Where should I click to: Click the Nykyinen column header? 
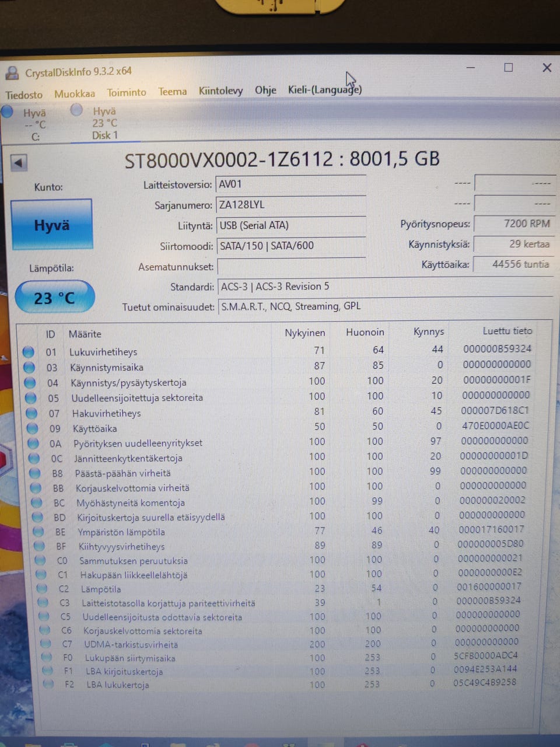[304, 333]
